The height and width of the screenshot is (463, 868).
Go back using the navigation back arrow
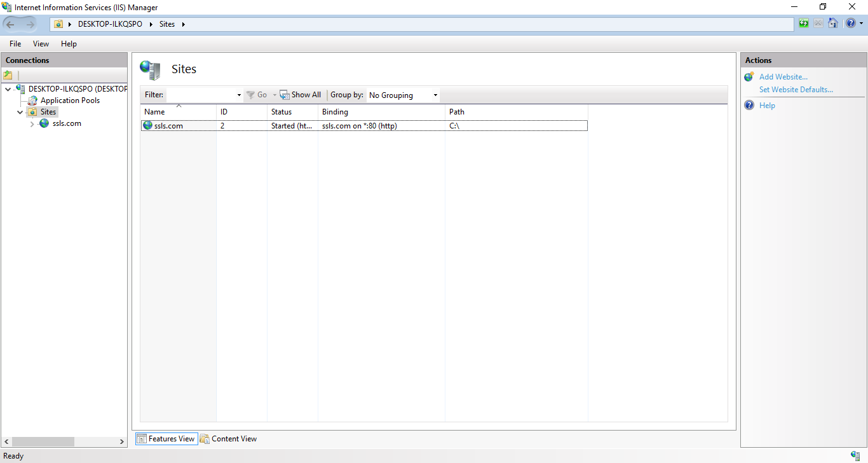coord(11,24)
